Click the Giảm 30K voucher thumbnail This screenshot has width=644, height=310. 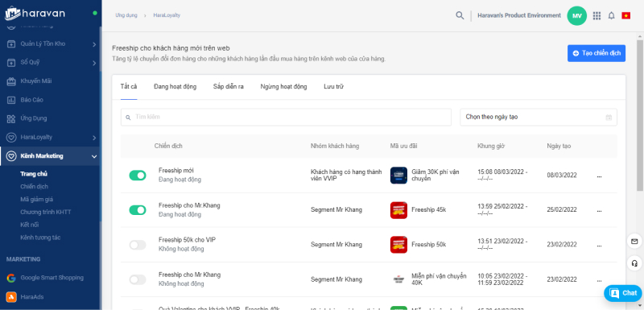[398, 176]
